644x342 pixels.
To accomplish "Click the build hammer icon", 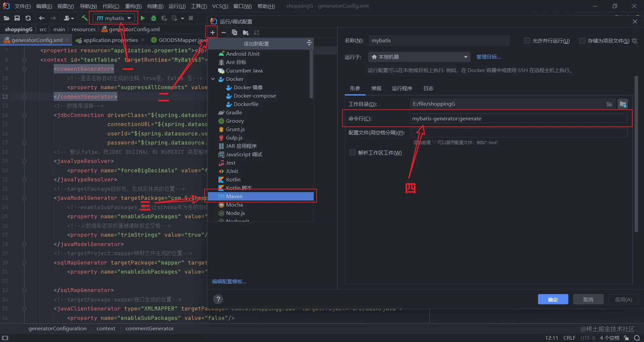I will click(85, 18).
